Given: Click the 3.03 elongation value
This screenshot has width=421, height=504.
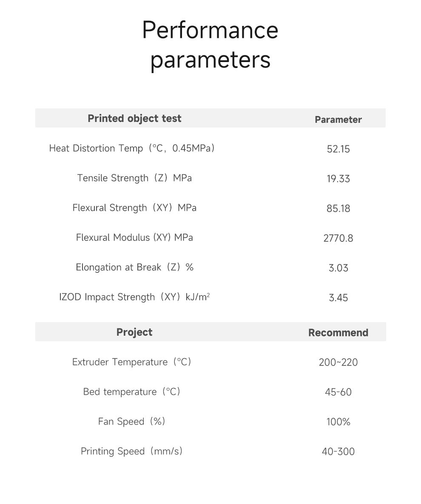Looking at the screenshot, I should point(338,268).
